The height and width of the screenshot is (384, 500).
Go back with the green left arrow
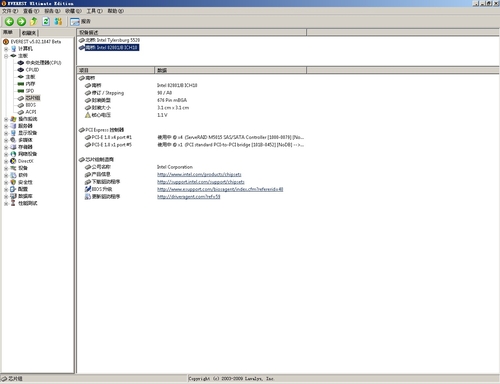coord(9,22)
